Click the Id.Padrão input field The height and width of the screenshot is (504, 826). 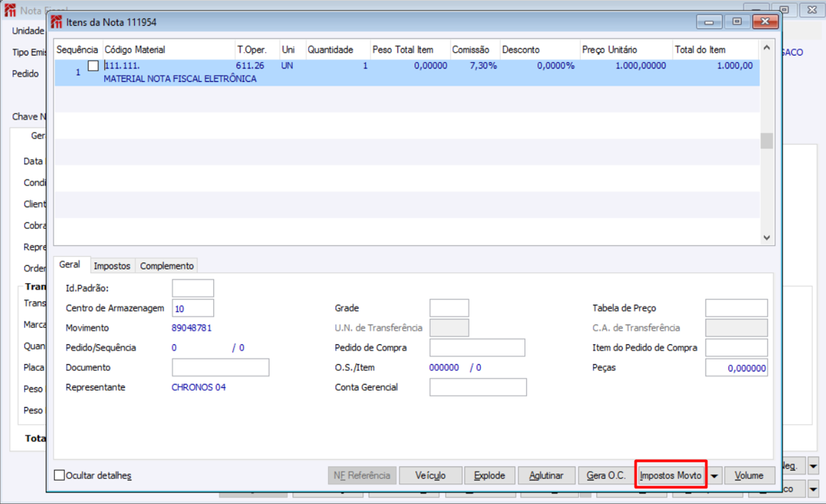(x=193, y=288)
